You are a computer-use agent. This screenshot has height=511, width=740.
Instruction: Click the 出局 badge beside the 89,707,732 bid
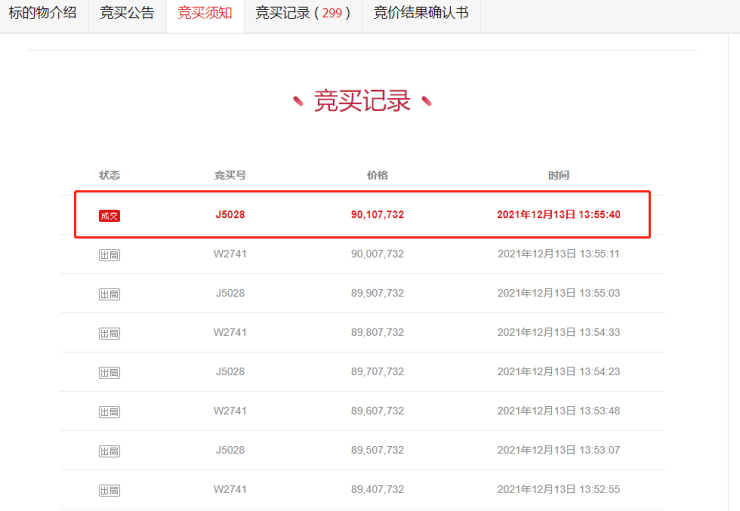[109, 372]
